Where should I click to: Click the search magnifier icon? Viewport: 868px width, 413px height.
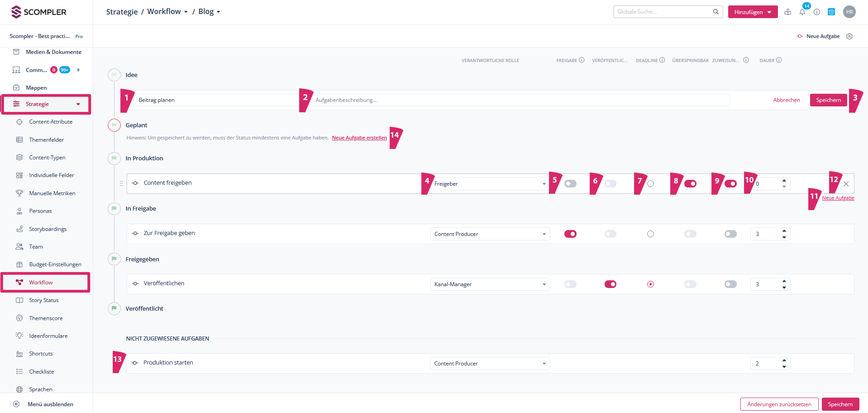[x=715, y=12]
